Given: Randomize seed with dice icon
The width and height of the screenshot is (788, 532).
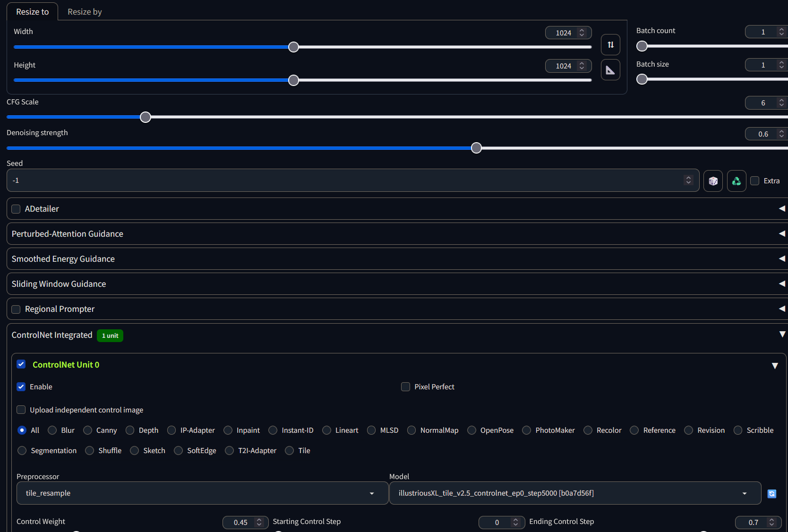Looking at the screenshot, I should (x=713, y=181).
